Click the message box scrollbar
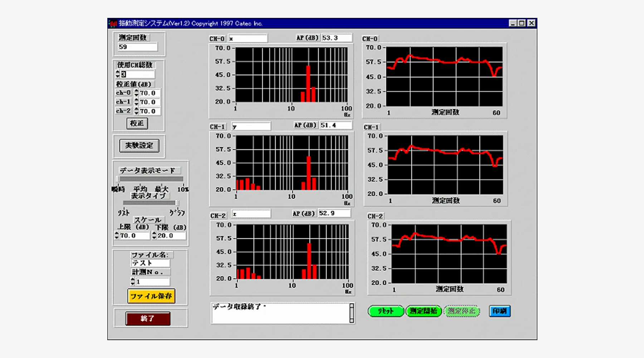Screen dimensions: 644x358 [352, 313]
